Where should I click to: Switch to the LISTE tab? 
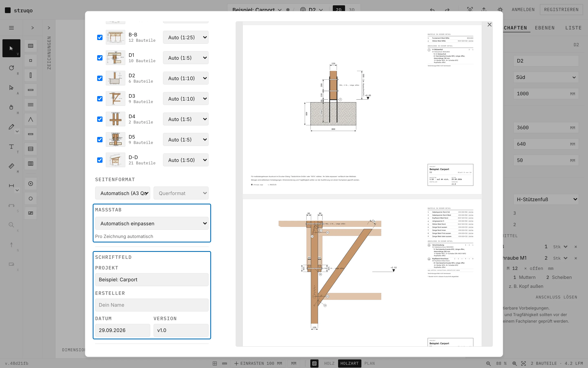coord(573,28)
